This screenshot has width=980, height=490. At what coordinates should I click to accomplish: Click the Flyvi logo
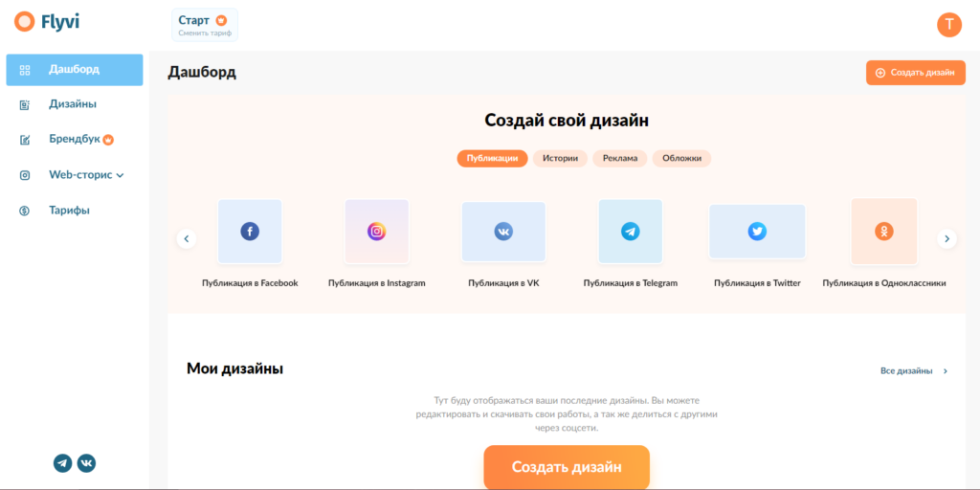pos(47,22)
